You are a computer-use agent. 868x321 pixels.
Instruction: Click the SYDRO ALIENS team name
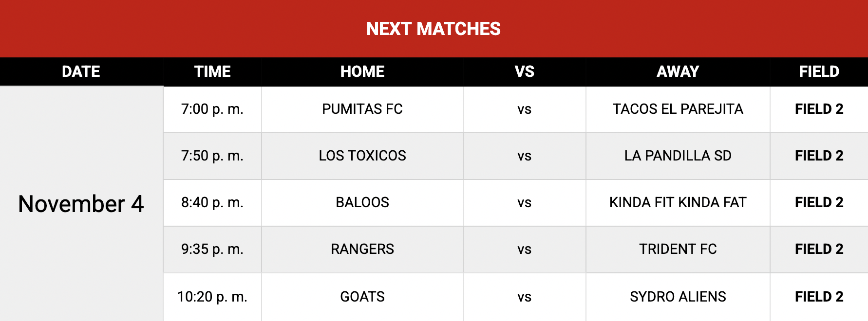678,297
